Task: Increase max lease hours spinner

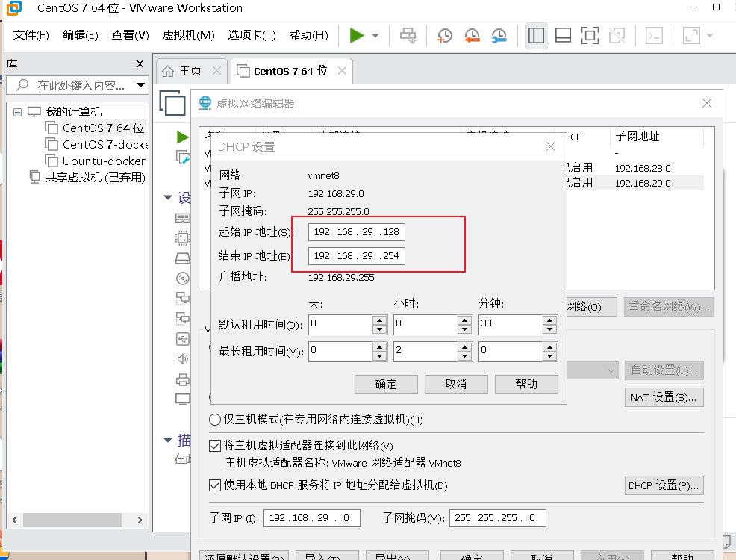Action: [465, 347]
